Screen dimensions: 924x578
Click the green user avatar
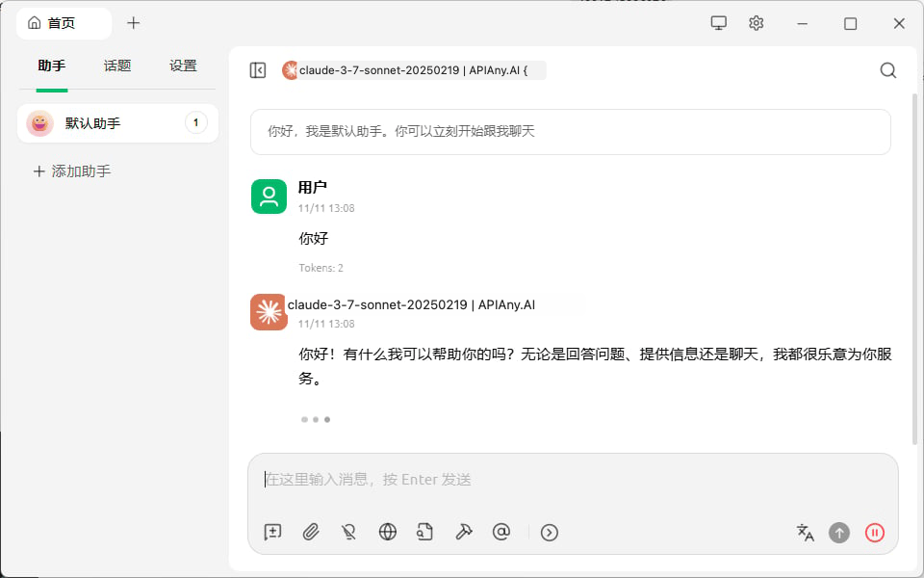[269, 197]
